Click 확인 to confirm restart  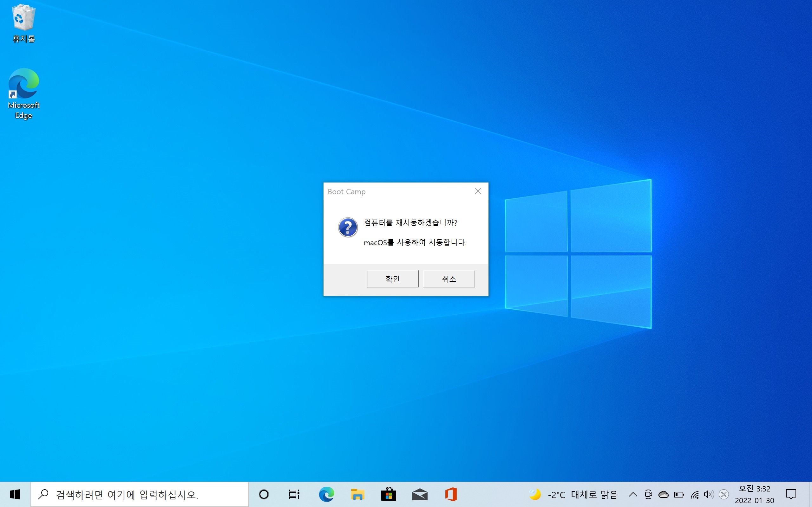pyautogui.click(x=392, y=279)
